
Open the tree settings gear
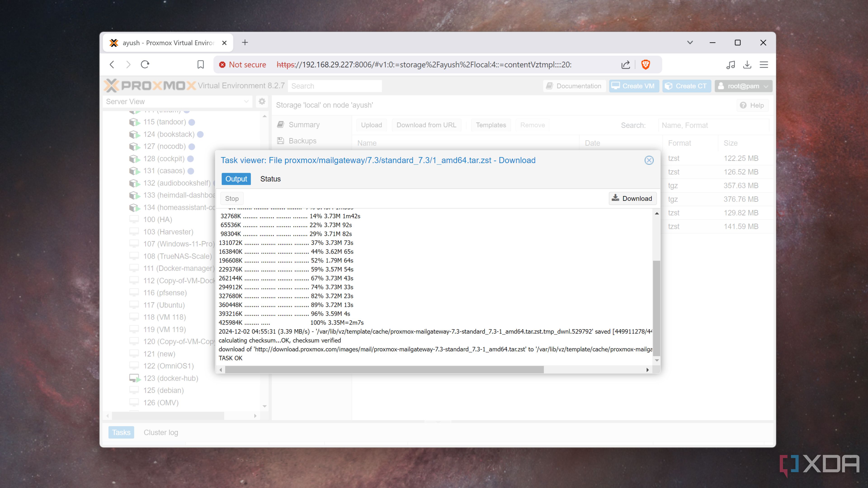(x=262, y=101)
